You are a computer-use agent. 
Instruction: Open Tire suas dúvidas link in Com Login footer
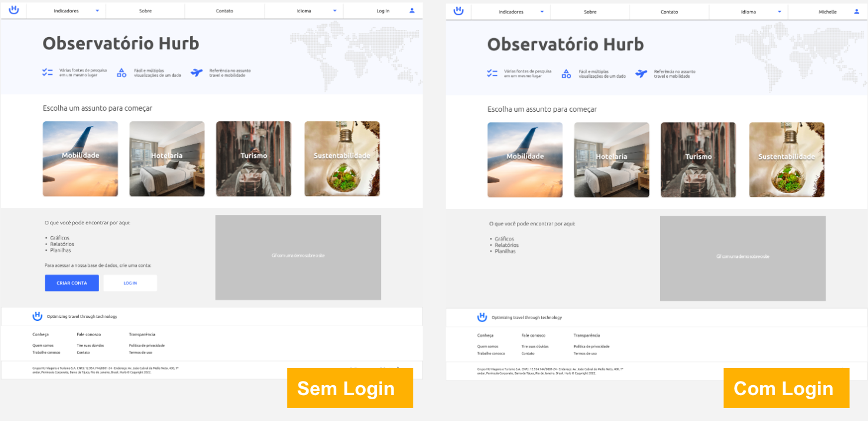535,347
